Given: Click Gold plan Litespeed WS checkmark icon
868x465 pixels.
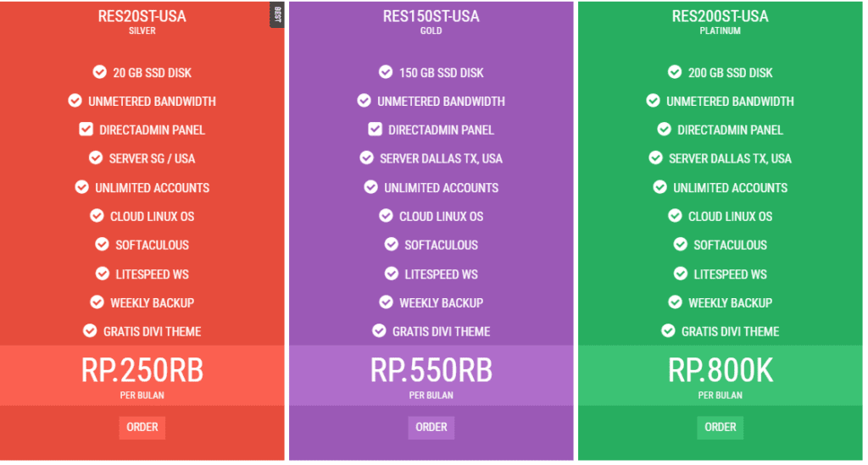Looking at the screenshot, I should [392, 273].
